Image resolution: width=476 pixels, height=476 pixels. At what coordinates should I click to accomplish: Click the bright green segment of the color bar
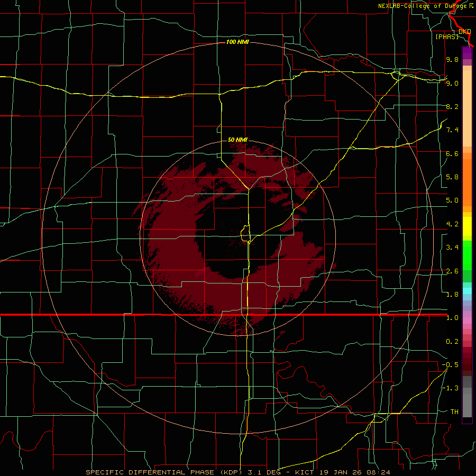click(467, 255)
